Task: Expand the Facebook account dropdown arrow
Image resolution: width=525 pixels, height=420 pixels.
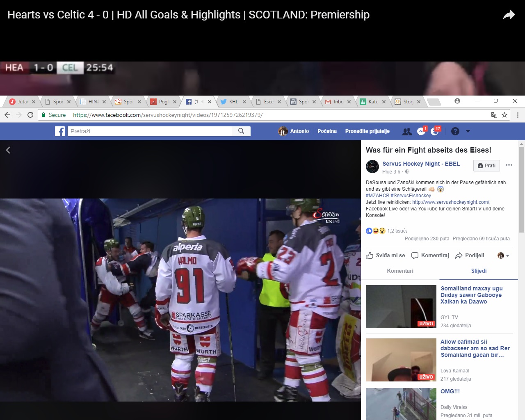Action: pos(468,131)
